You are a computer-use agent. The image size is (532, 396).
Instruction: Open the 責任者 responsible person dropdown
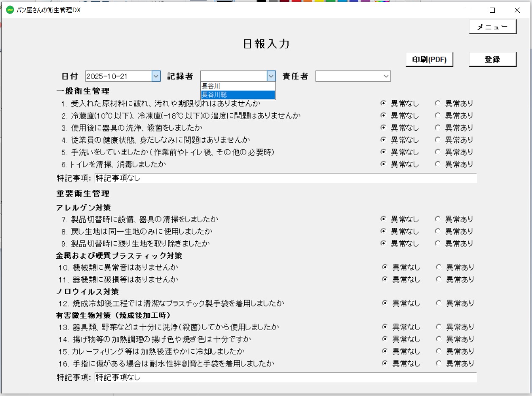tap(387, 76)
